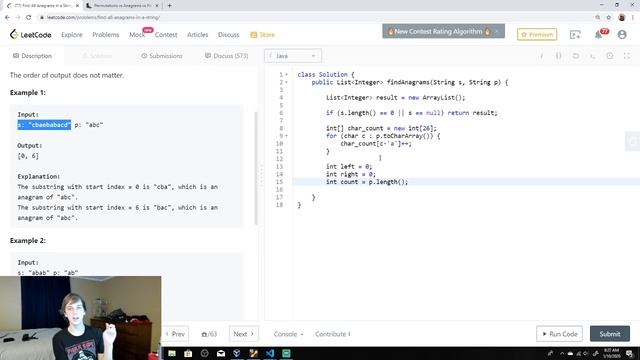The height and width of the screenshot is (360, 640).
Task: Open the Mock menu item
Action: pyautogui.click(x=137, y=35)
